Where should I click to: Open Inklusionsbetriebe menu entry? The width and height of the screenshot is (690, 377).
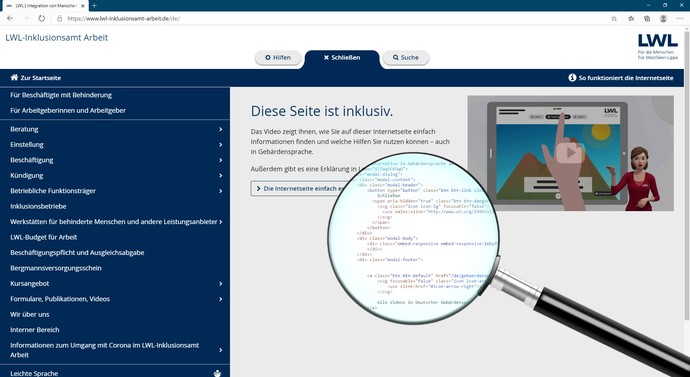[x=38, y=206]
